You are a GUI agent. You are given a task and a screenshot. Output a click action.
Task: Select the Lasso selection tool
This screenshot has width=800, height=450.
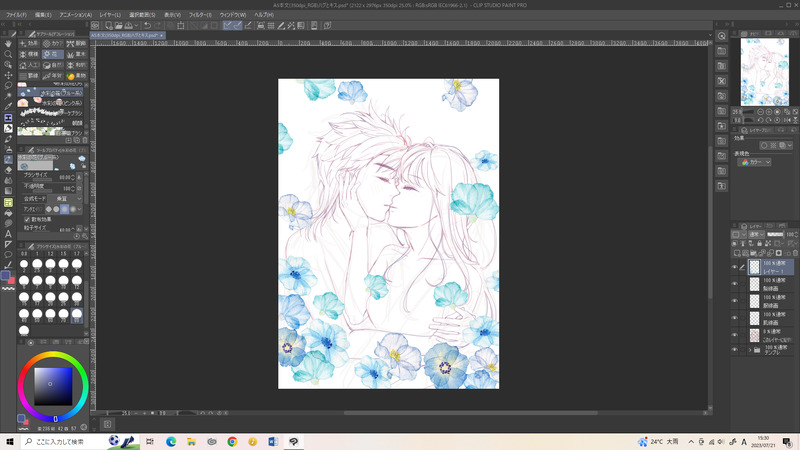[9, 85]
